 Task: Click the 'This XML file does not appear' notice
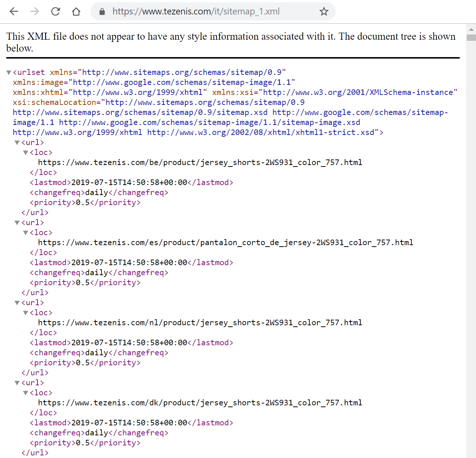click(231, 42)
